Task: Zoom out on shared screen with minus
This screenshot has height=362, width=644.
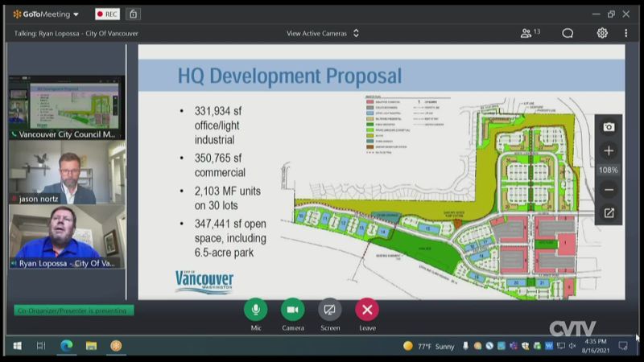Action: tap(609, 190)
